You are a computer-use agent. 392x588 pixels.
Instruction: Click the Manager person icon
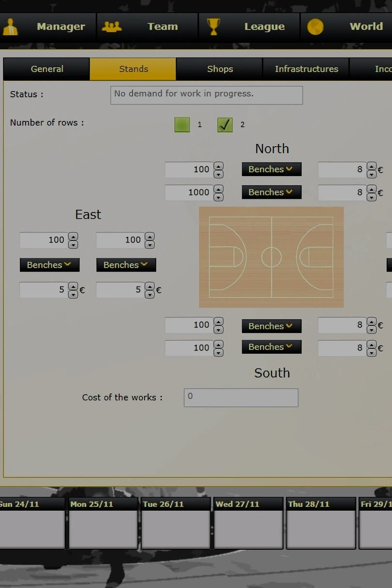(10, 27)
